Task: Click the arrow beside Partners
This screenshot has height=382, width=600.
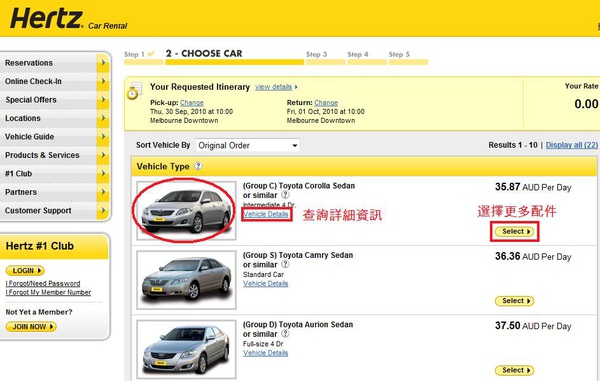Action: (103, 192)
